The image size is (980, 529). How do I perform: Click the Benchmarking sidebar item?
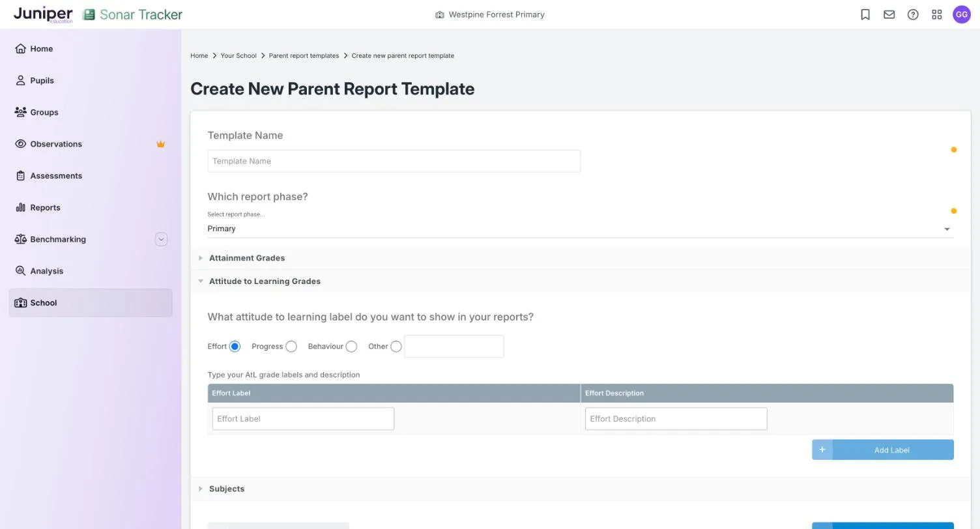(x=91, y=239)
